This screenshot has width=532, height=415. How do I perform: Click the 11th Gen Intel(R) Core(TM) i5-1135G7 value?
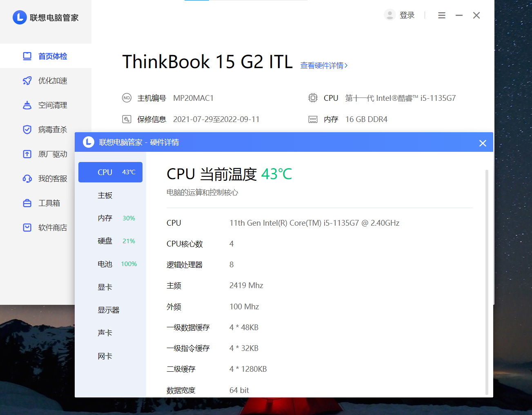314,223
